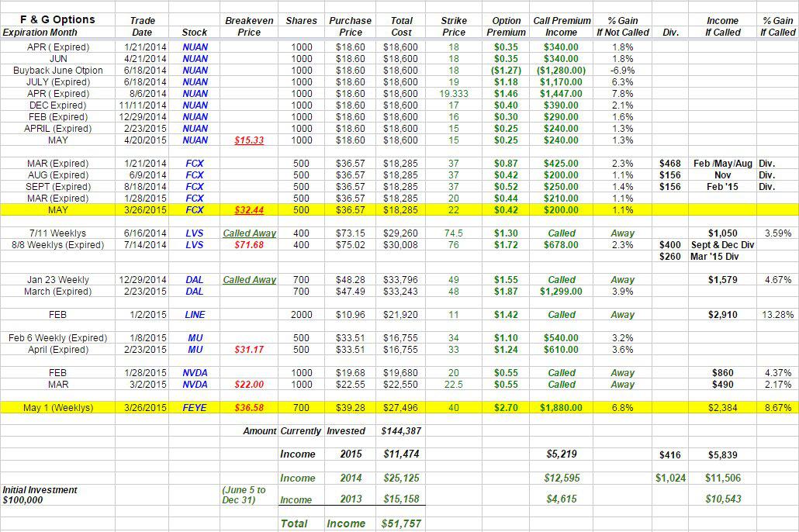The height and width of the screenshot is (532, 799).
Task: Click the 8.67% gain if called cell
Action: tap(778, 408)
